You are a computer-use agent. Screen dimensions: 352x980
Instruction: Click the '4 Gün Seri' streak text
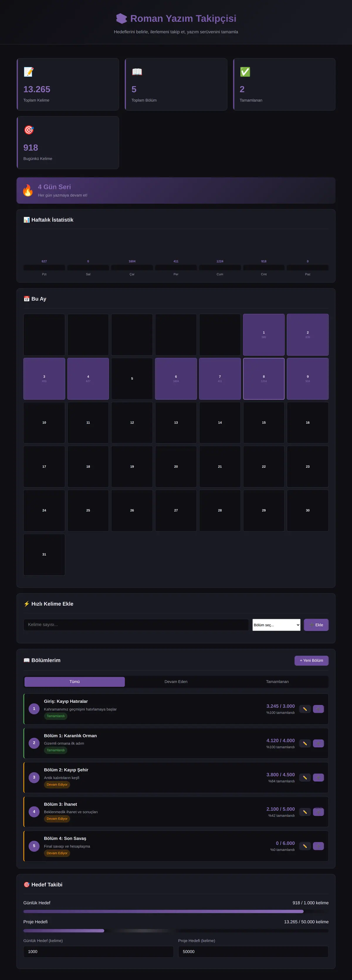coord(54,187)
